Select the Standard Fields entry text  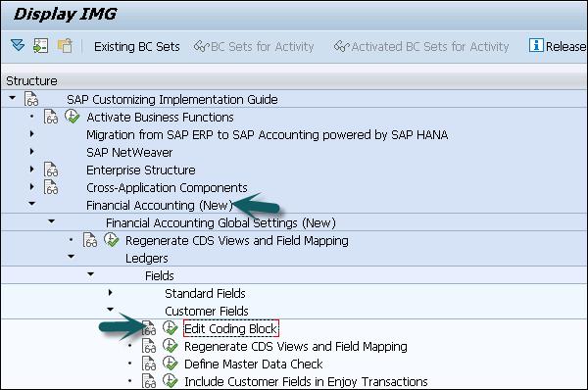tap(205, 293)
